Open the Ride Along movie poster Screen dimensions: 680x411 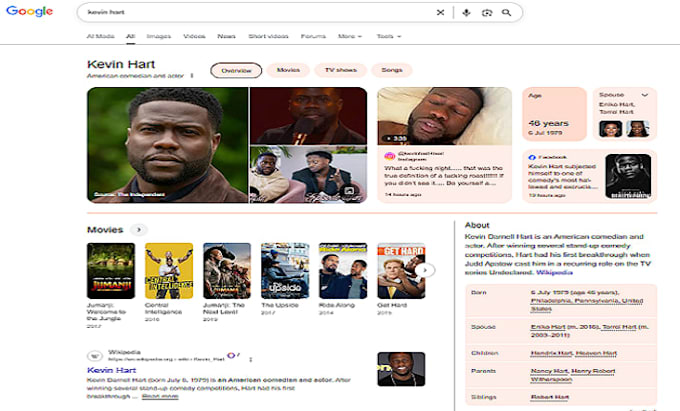tap(343, 271)
